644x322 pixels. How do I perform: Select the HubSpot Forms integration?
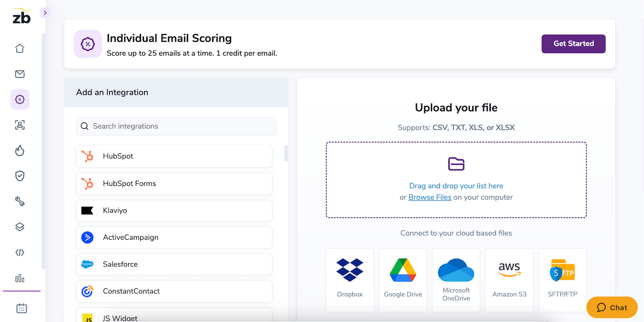pyautogui.click(x=174, y=184)
